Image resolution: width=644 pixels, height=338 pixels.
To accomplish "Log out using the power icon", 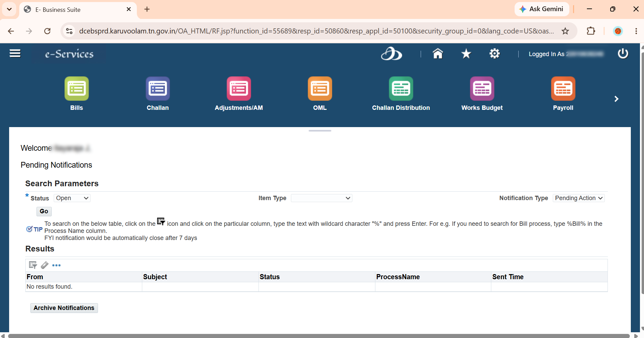I will coord(623,53).
